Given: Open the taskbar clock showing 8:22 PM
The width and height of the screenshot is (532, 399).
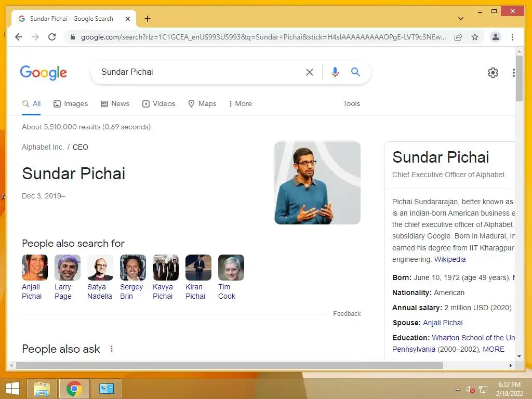Looking at the screenshot, I should tap(509, 389).
